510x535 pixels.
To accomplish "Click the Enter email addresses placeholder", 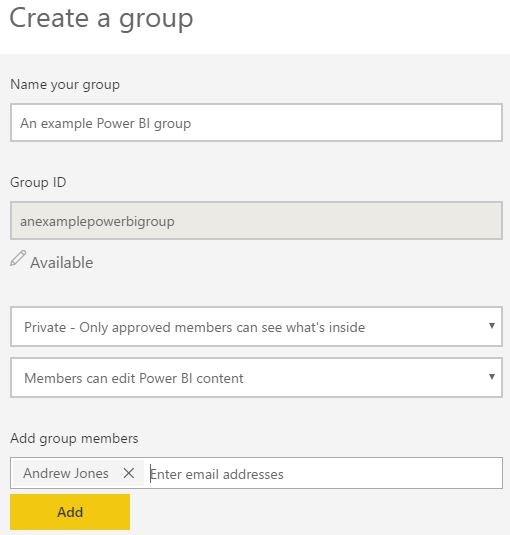I will (x=217, y=474).
